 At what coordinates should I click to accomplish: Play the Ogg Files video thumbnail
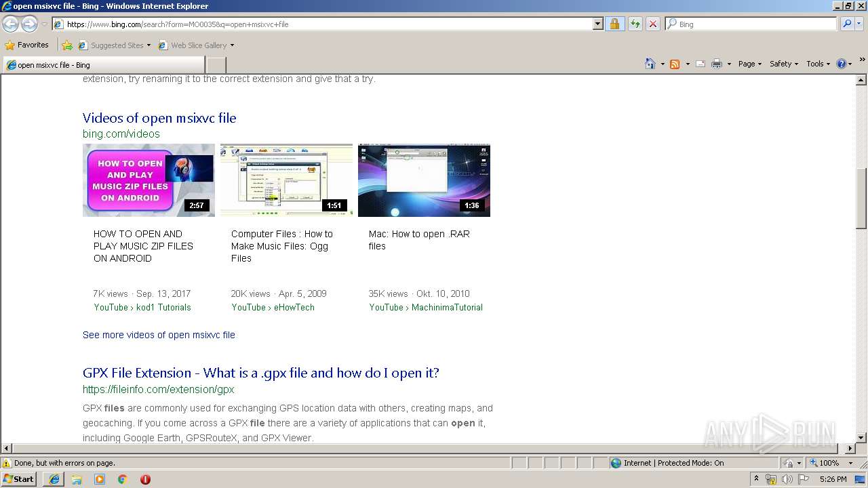[x=286, y=180]
